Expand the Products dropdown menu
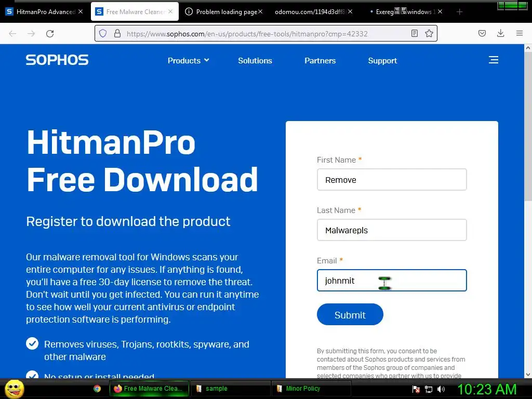Image resolution: width=532 pixels, height=399 pixels. coord(188,60)
